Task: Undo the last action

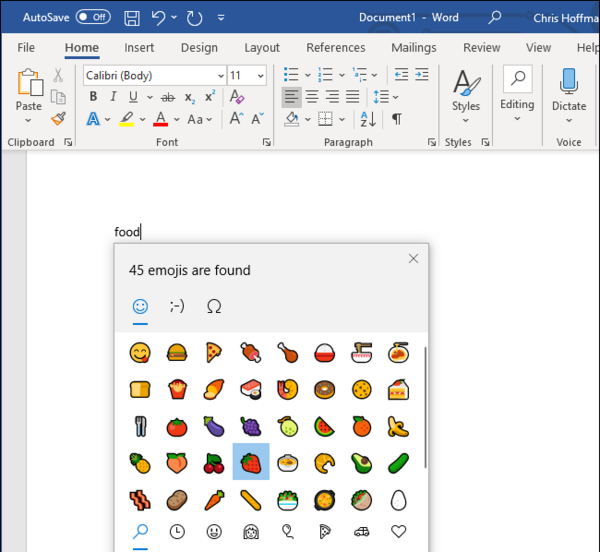Action: [158, 18]
